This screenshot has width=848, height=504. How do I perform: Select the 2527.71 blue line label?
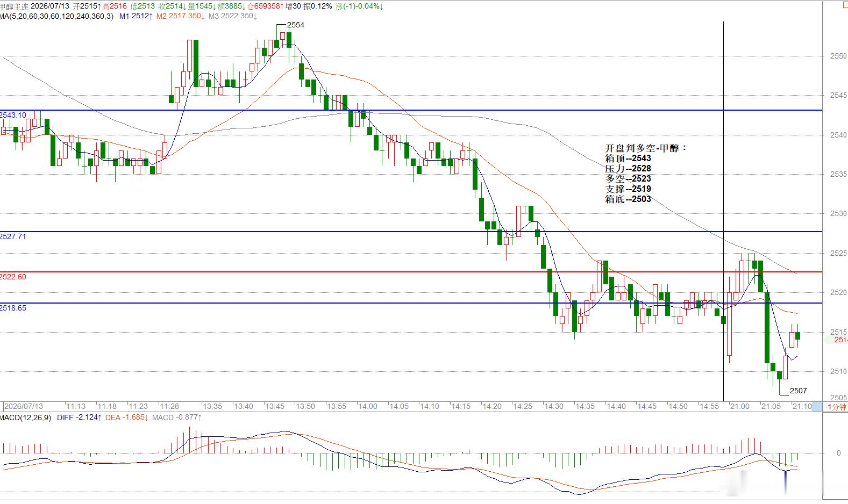tap(13, 236)
